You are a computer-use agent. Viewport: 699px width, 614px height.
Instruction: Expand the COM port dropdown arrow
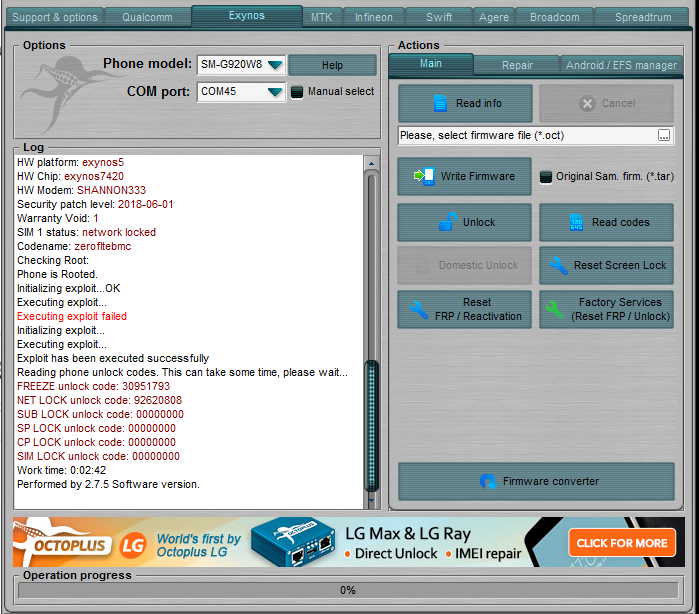click(x=275, y=92)
